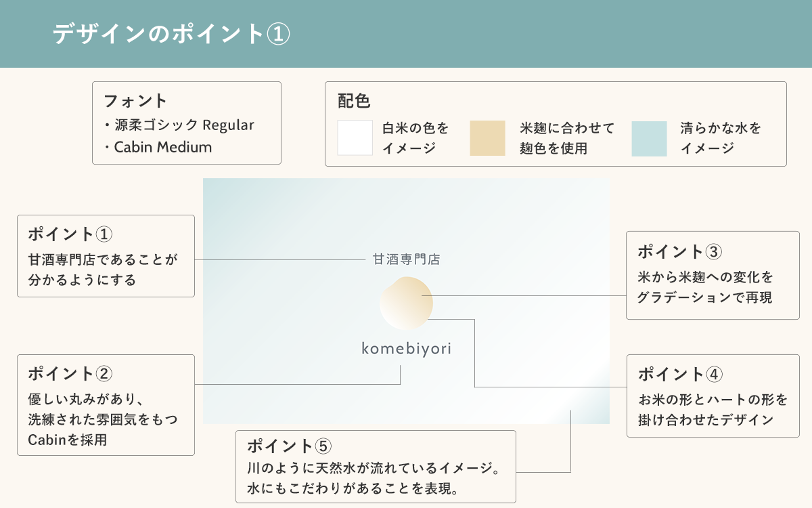
Task: Choose the light blue water swatch
Action: tap(649, 138)
